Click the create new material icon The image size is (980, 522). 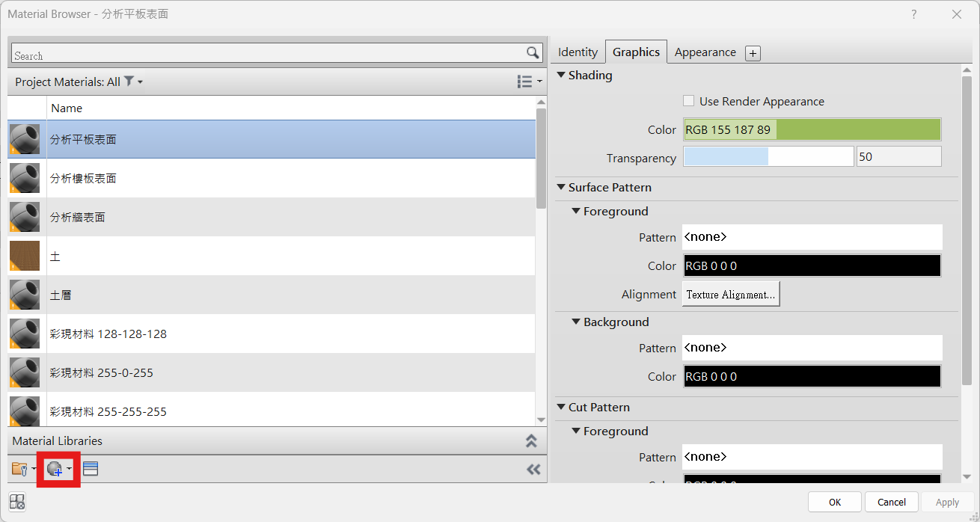point(56,469)
